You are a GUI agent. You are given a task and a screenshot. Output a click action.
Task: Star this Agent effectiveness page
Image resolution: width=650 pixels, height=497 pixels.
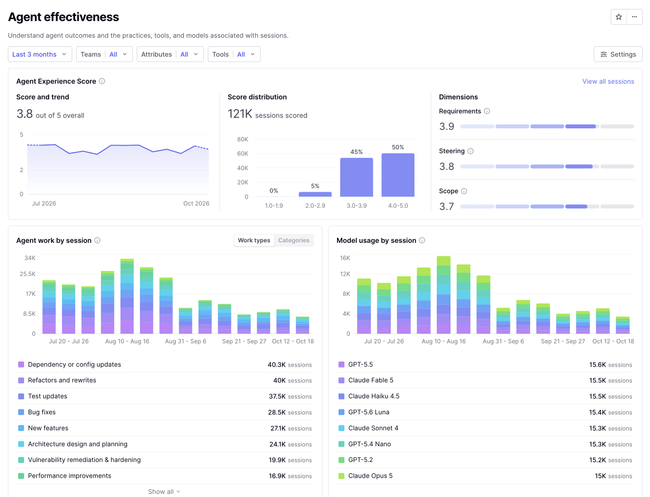click(618, 17)
